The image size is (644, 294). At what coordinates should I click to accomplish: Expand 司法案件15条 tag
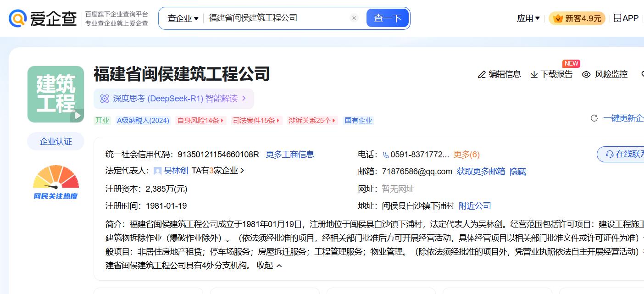click(257, 121)
